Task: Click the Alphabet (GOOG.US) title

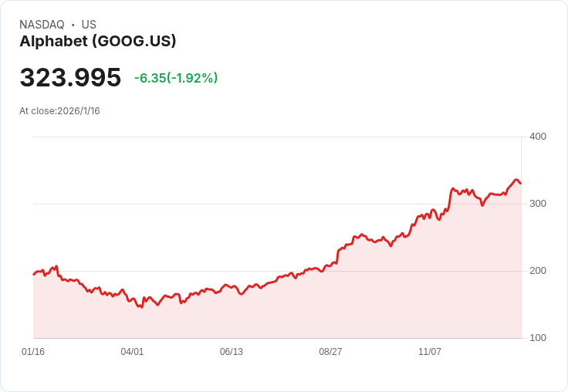Action: [97, 42]
